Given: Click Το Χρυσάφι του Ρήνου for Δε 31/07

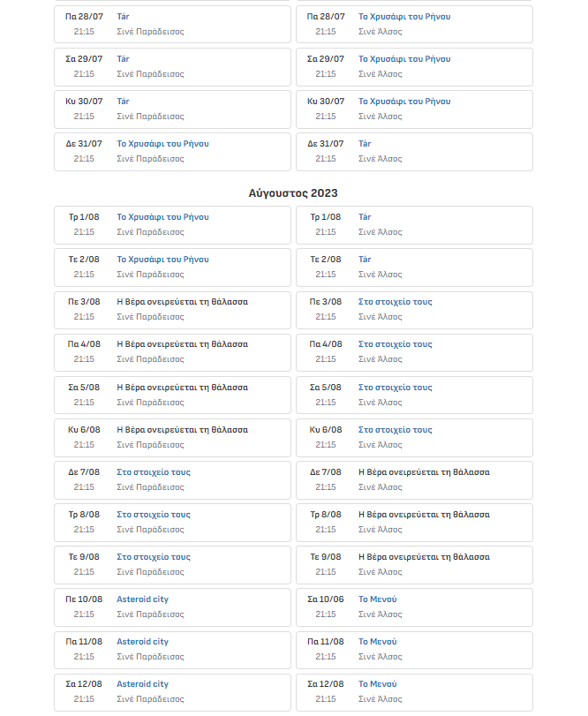Looking at the screenshot, I should 162,144.
